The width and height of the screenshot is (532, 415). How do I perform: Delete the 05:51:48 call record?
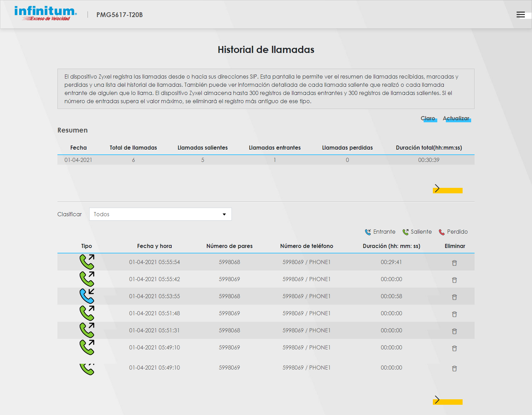tap(454, 314)
